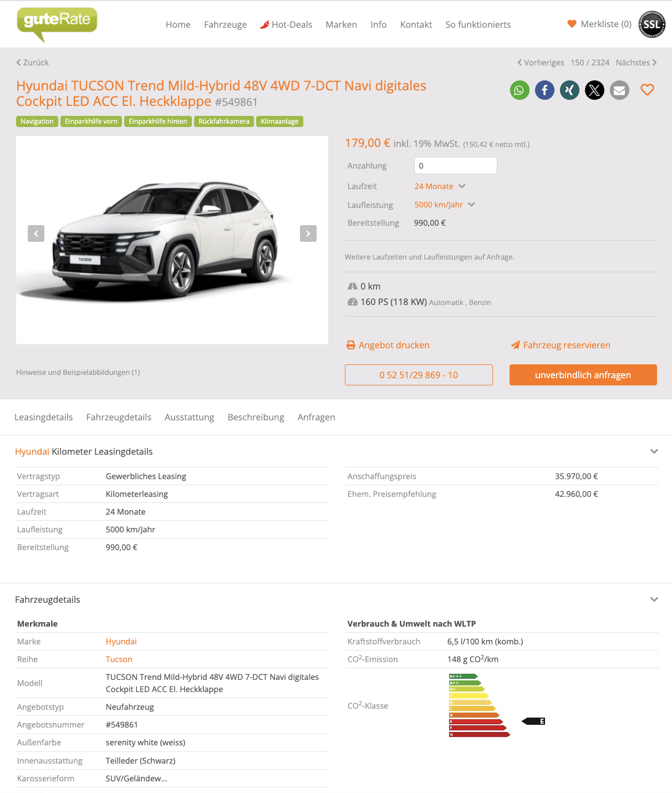Open Hot-Deals in the navigation menu
This screenshot has height=793, width=672.
[286, 24]
